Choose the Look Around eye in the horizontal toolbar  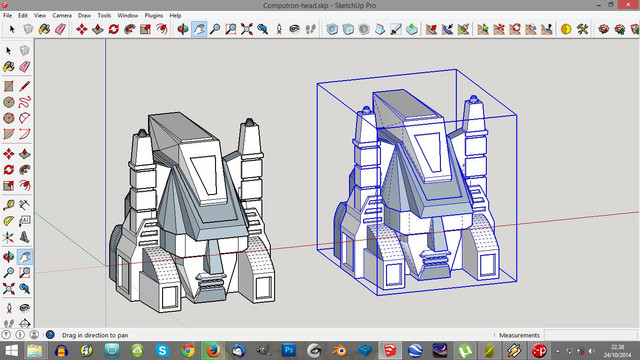coord(295,29)
